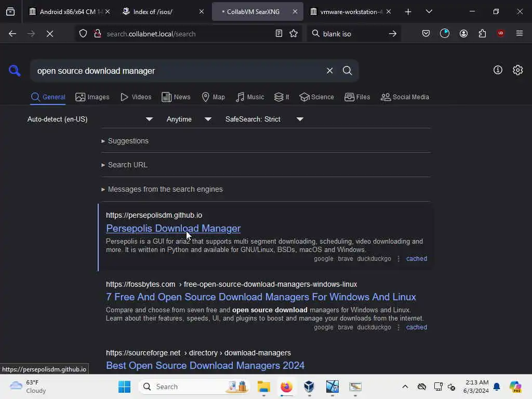Image resolution: width=532 pixels, height=399 pixels.
Task: Open the extensions puzzle icon
Action: click(x=482, y=33)
